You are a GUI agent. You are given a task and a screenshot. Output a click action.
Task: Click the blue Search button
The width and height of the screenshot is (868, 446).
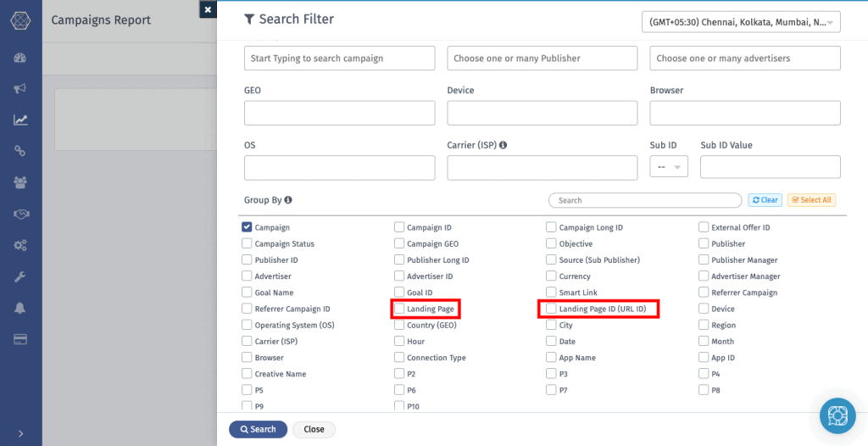[258, 429]
